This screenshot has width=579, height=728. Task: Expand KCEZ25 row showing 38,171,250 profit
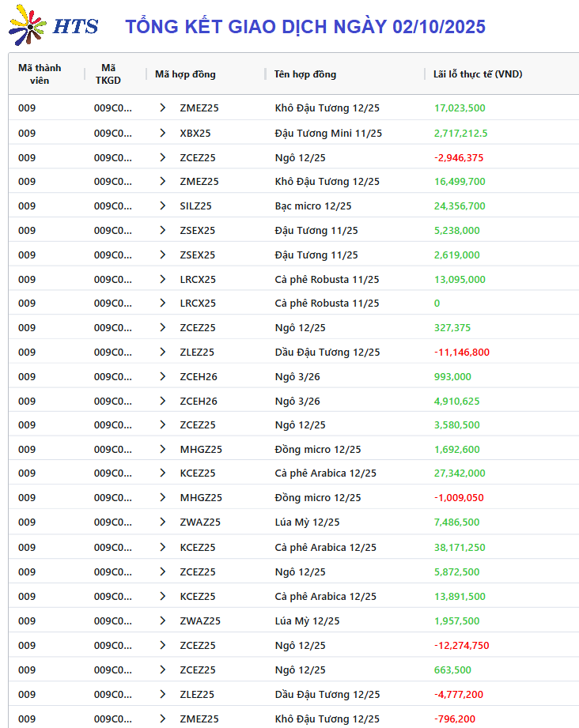163,547
